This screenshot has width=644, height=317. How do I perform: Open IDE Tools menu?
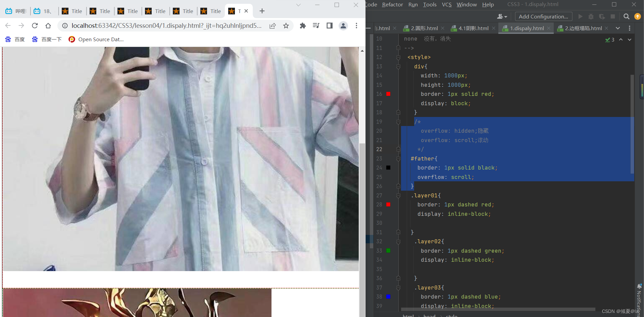coord(430,5)
